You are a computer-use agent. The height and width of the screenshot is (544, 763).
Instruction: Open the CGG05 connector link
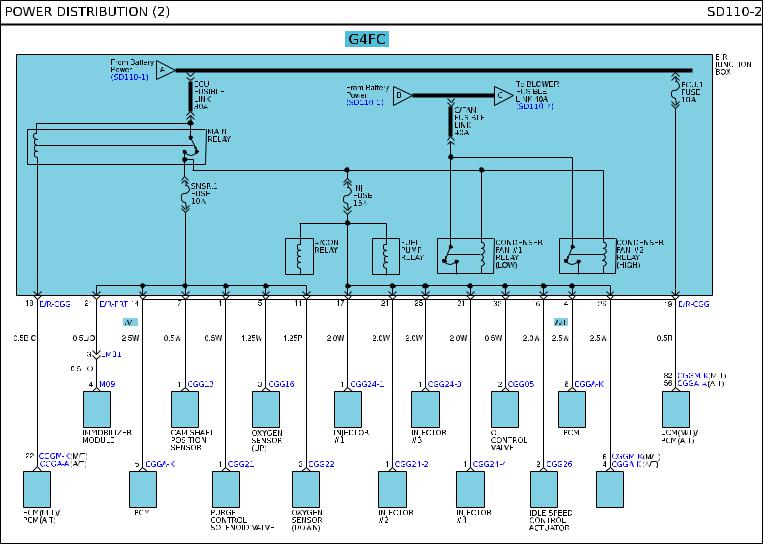tap(521, 384)
